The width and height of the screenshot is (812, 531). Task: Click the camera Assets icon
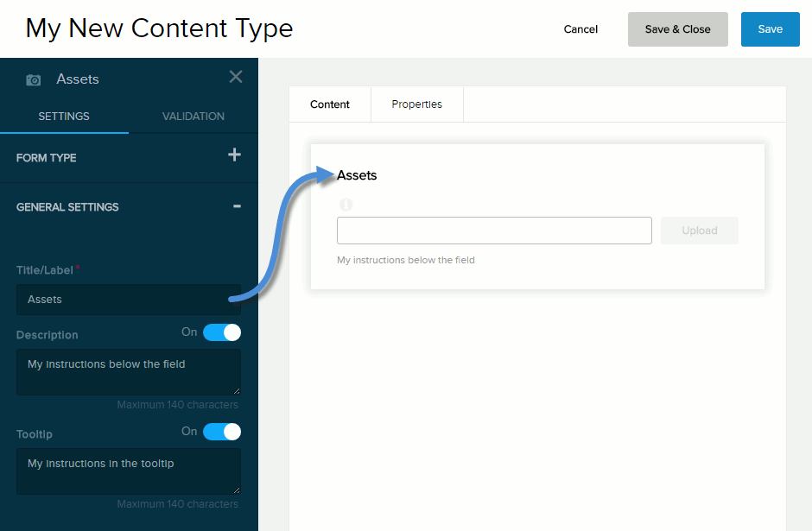[34, 79]
